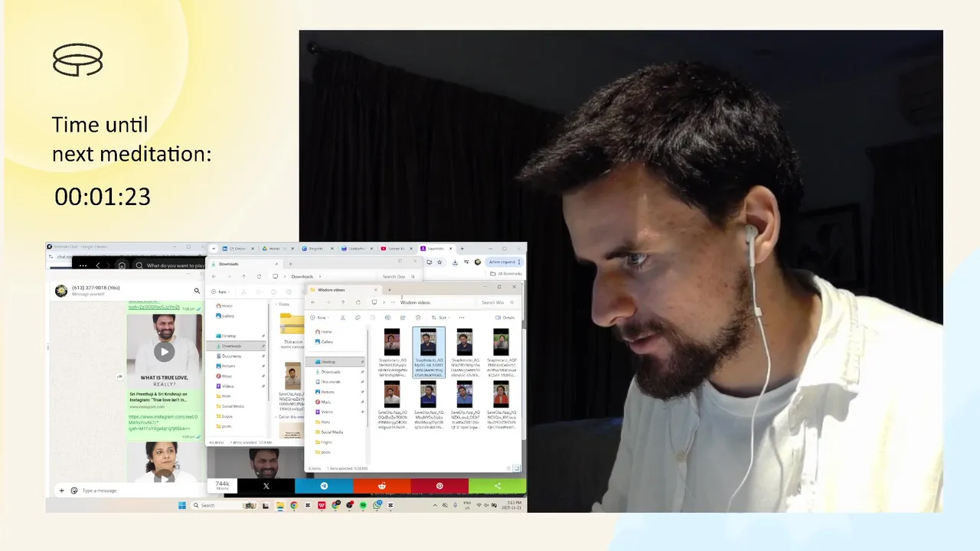Image resolution: width=980 pixels, height=551 pixels.
Task: Share via the Telegram button
Action: tap(324, 486)
